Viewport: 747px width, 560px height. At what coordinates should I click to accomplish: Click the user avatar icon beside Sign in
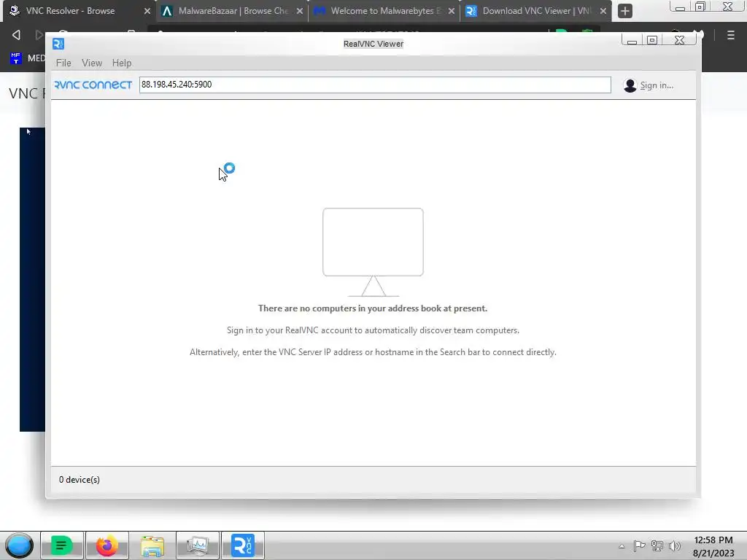630,85
